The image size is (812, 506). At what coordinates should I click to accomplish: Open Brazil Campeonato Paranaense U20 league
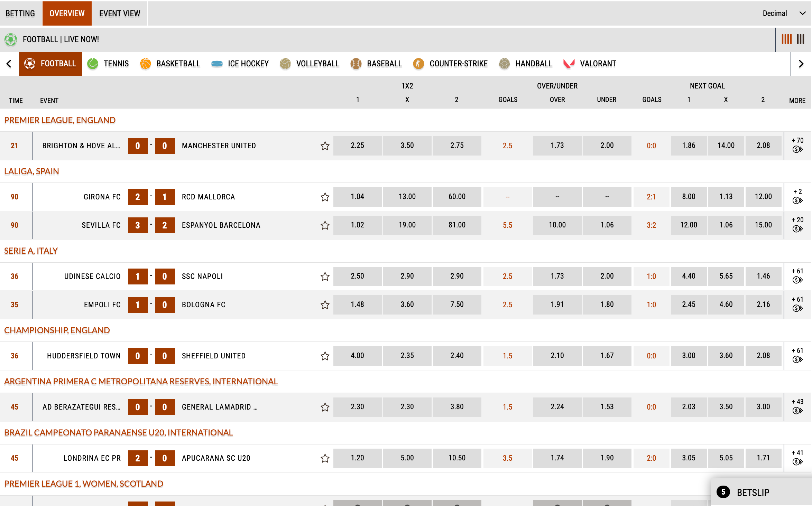click(x=119, y=433)
